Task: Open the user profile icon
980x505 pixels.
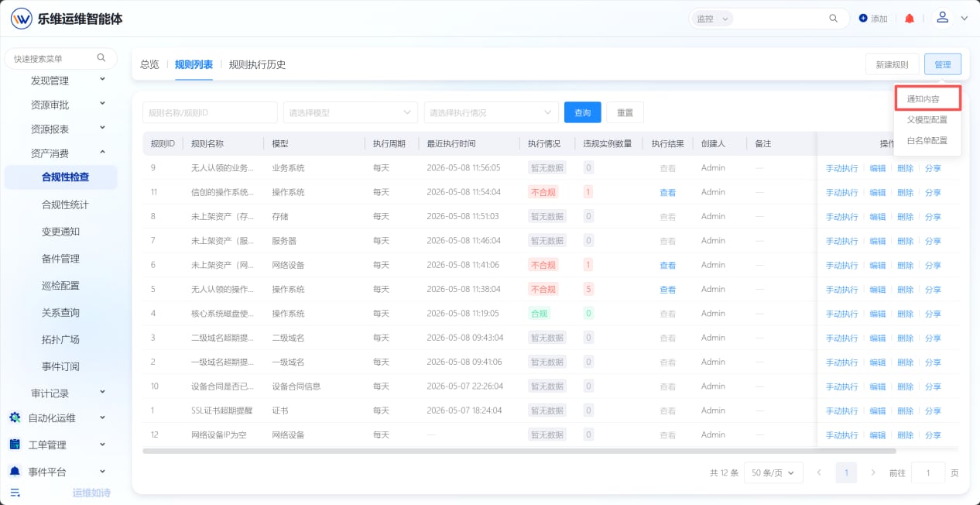Action: pos(942,17)
